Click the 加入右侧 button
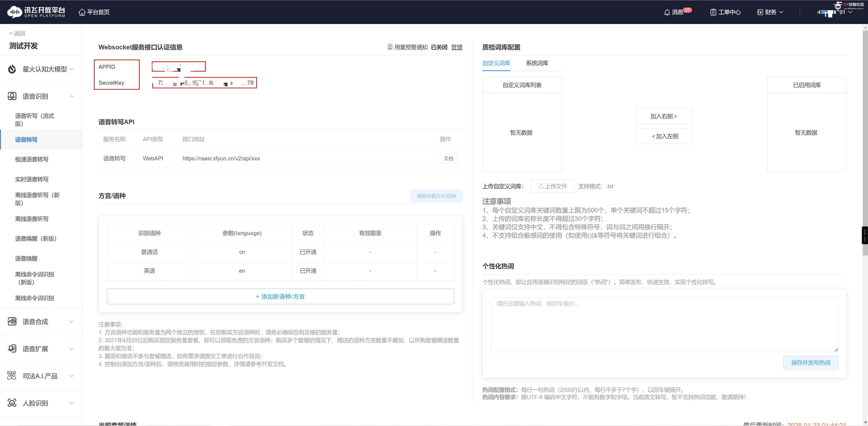 tap(664, 116)
